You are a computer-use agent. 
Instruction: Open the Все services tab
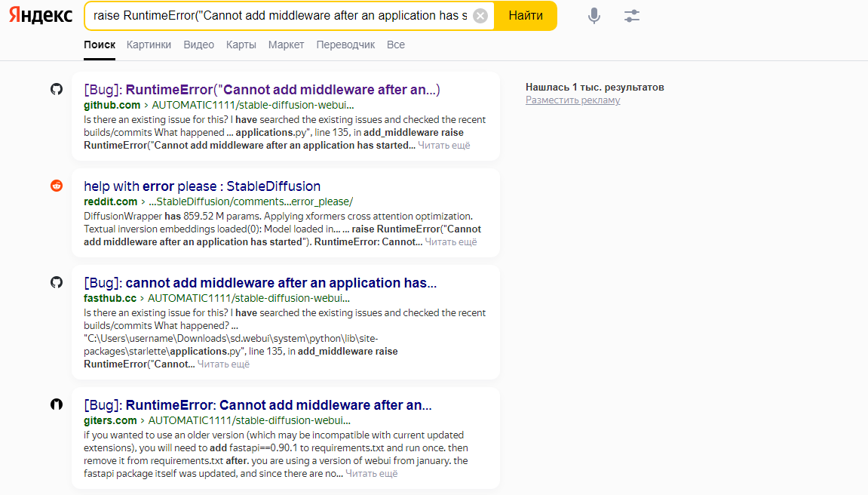pyautogui.click(x=396, y=45)
